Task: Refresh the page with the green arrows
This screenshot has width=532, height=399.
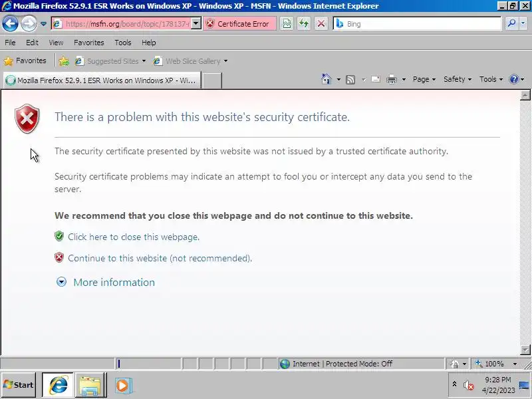Action: coord(304,24)
